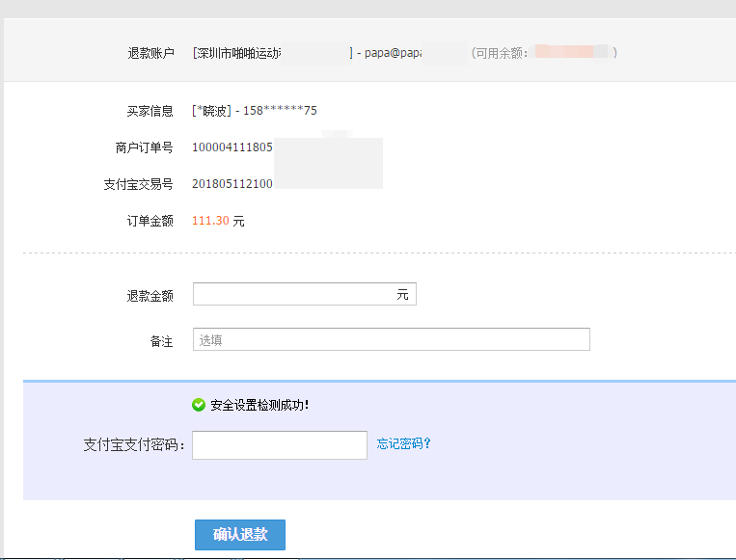Viewport: 736px width, 560px height.
Task: Click the refund account name 深圳市啪啪运动
Action: pyautogui.click(x=239, y=53)
